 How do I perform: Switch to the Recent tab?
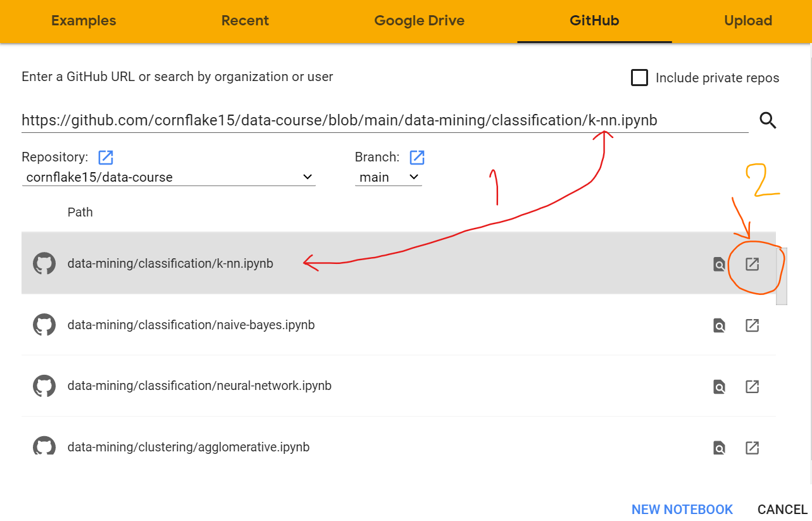coord(245,21)
